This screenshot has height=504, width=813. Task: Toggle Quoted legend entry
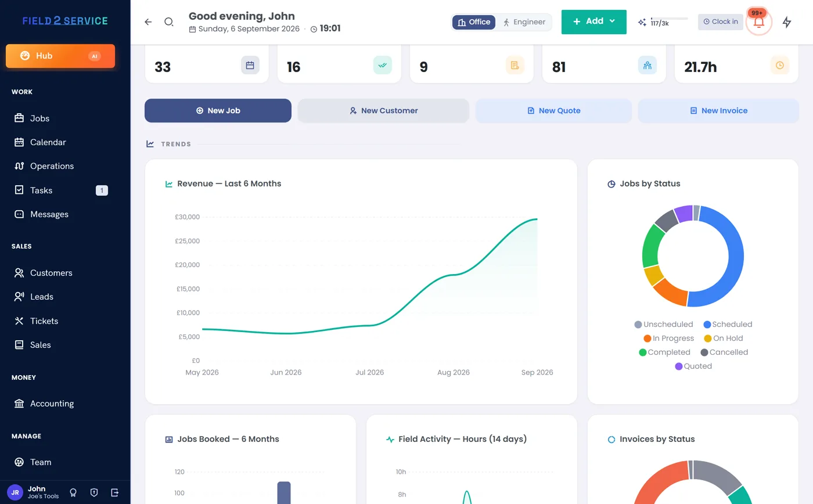[x=693, y=366]
